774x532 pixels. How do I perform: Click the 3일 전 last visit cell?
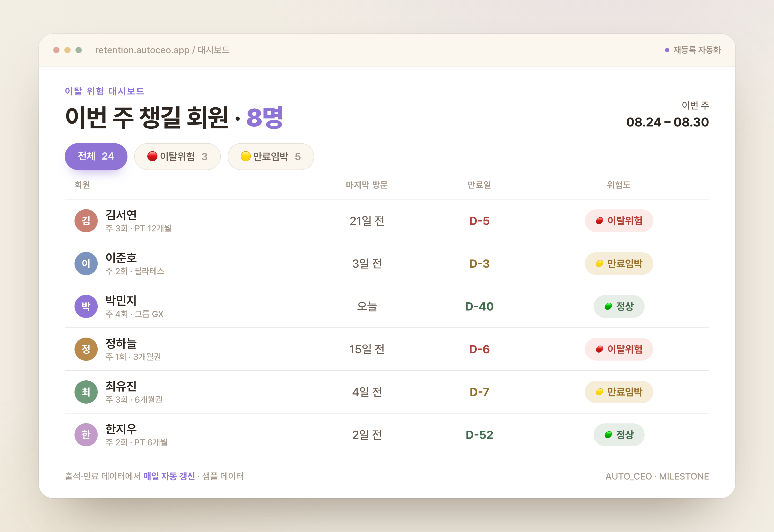tap(367, 263)
